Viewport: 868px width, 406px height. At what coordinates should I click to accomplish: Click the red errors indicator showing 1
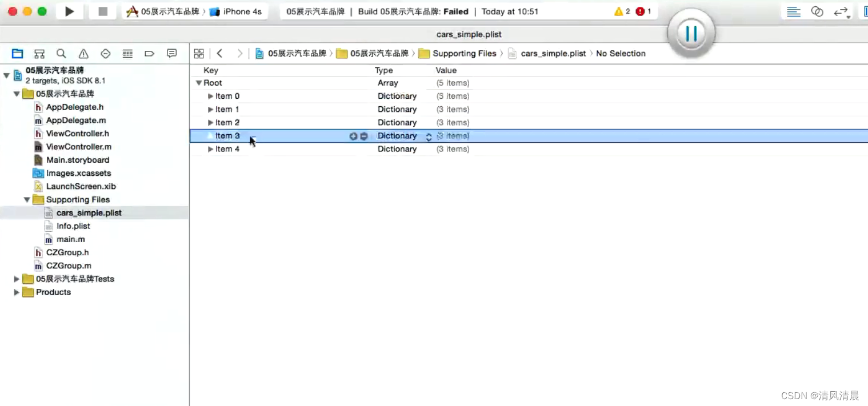[643, 11]
